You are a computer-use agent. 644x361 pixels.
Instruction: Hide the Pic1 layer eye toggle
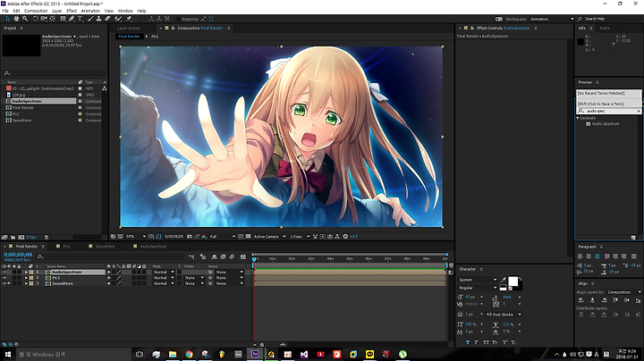pos(4,278)
